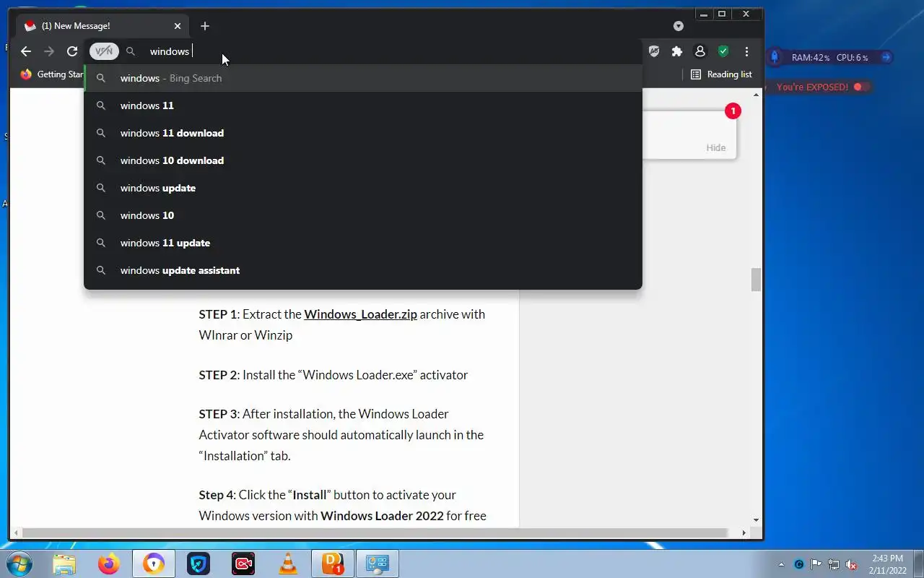The width and height of the screenshot is (924, 578).
Task: Open the AdBlock shield extension
Action: point(654,51)
